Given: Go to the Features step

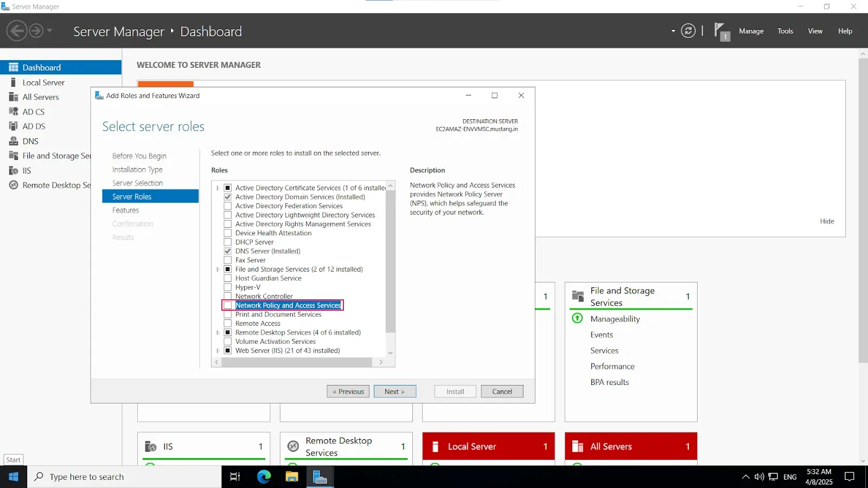Looking at the screenshot, I should tap(125, 210).
